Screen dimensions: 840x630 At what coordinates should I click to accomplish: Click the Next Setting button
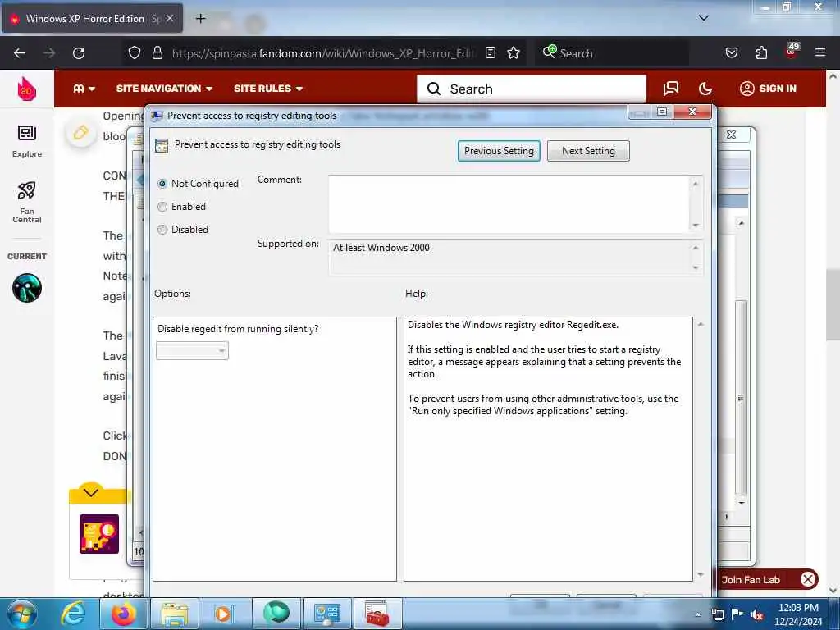pos(588,151)
